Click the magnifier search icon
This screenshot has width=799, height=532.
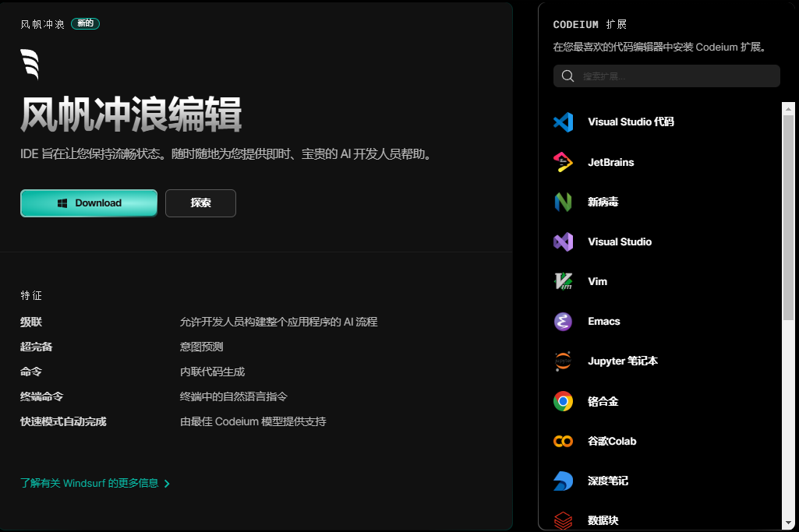tap(567, 76)
